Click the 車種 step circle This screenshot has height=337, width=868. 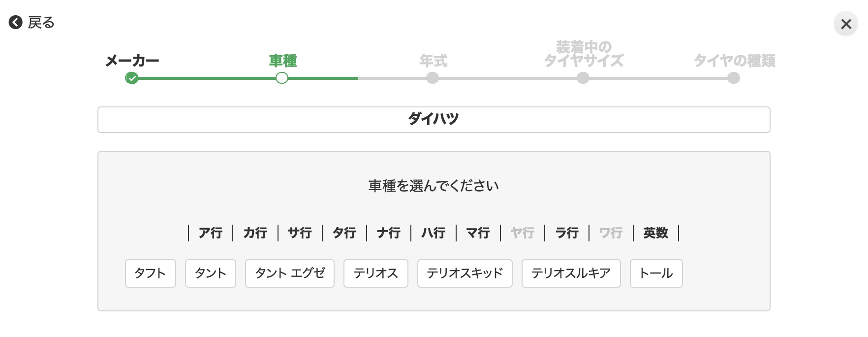(282, 78)
